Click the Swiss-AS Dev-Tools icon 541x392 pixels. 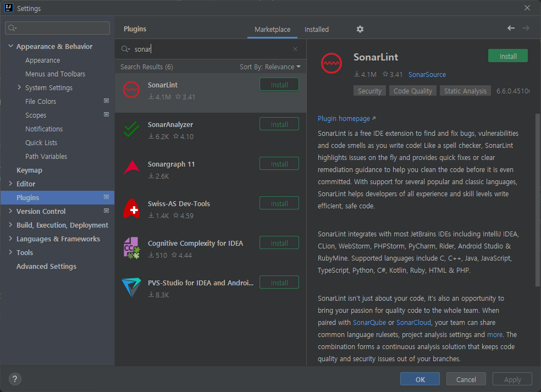[x=131, y=208]
